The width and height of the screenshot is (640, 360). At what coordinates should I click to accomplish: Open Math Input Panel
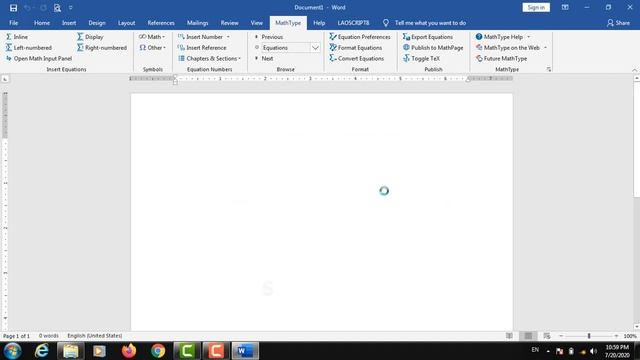point(39,59)
